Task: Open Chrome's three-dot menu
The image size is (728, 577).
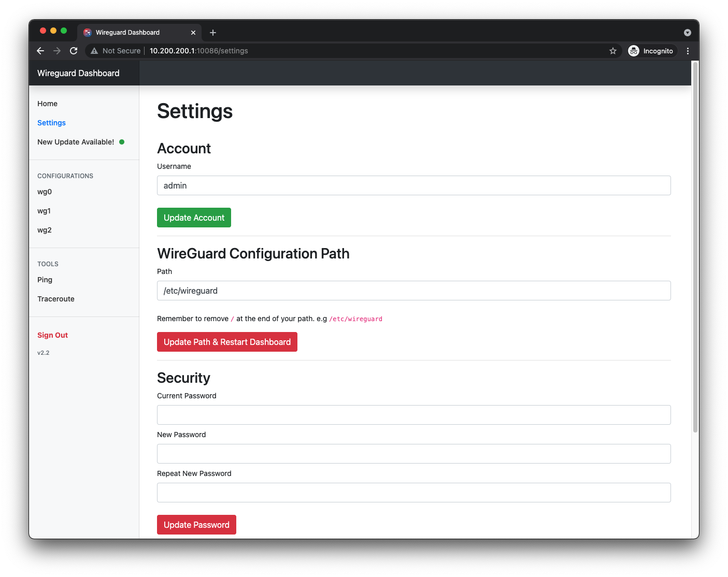Action: coord(688,50)
